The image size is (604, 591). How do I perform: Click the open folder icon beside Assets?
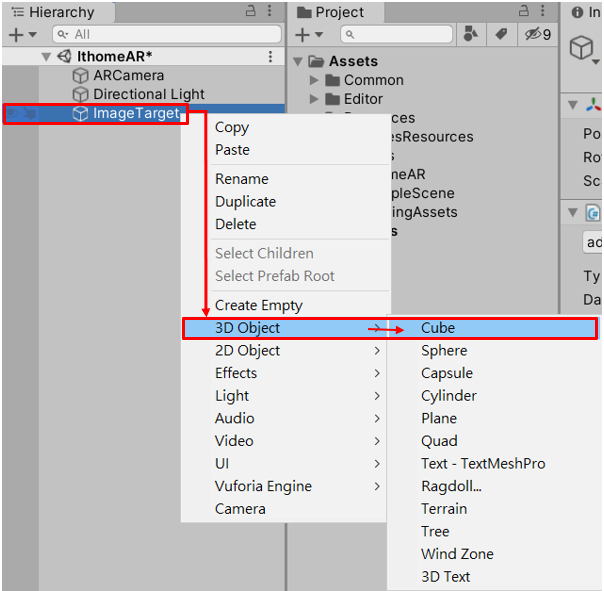point(317,61)
